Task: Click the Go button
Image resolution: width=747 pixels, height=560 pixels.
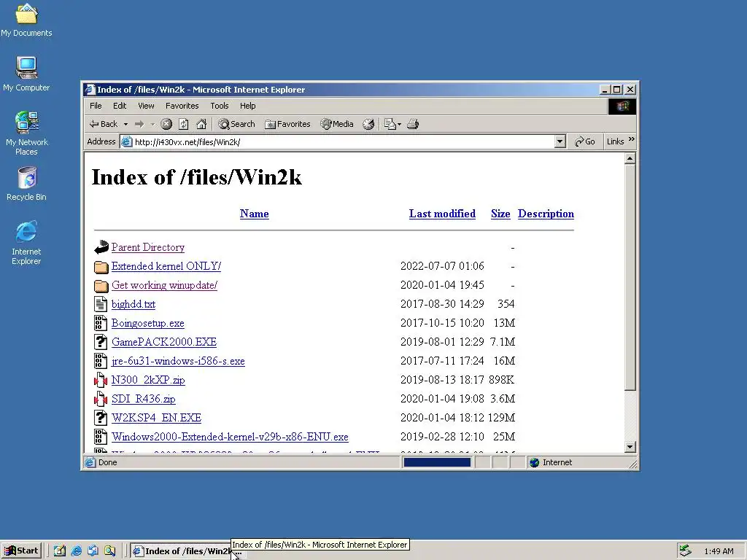Action: 585,141
